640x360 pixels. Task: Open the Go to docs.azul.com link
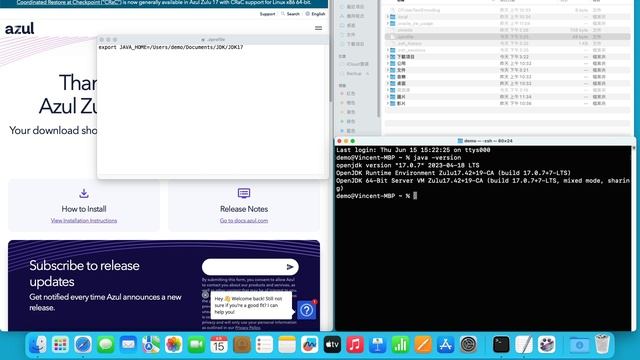(x=244, y=220)
